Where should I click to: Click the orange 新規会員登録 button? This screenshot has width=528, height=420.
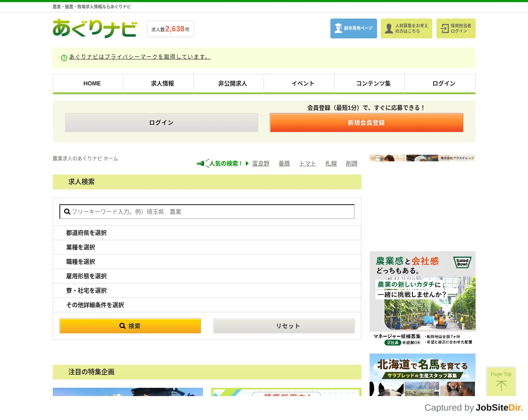(366, 123)
